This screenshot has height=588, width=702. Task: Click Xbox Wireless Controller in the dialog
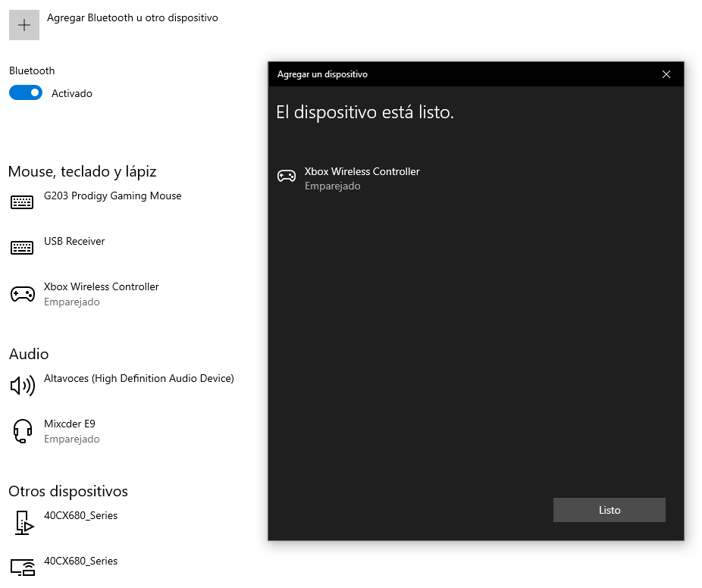(362, 171)
